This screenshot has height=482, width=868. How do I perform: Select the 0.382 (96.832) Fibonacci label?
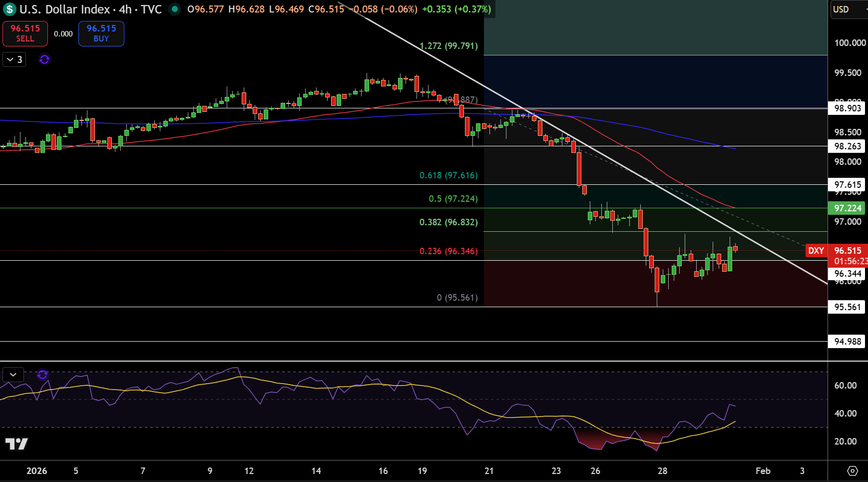click(x=448, y=222)
